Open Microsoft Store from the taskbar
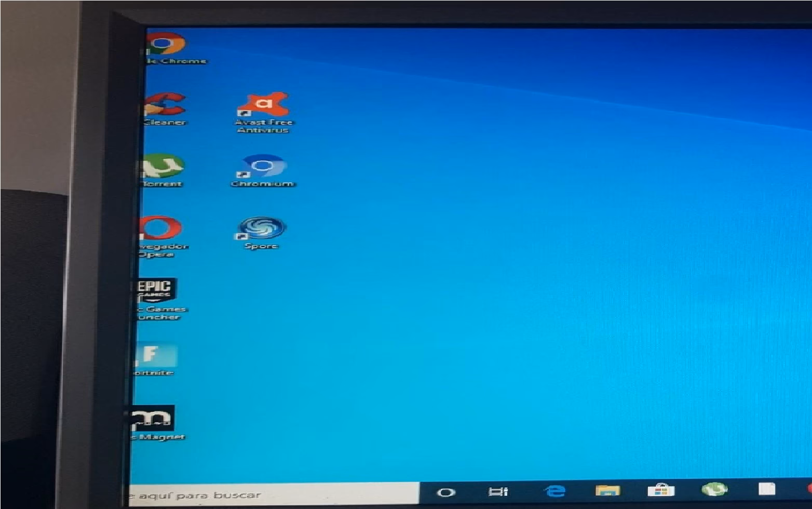The image size is (812, 509). pyautogui.click(x=661, y=490)
